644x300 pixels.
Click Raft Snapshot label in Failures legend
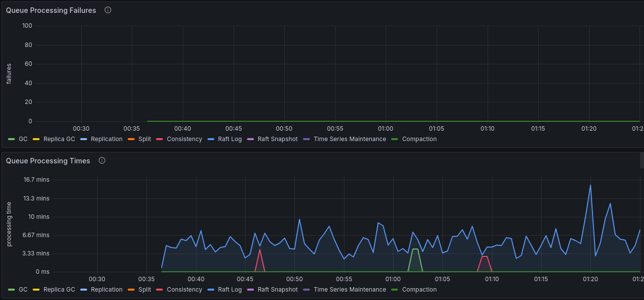tap(277, 139)
